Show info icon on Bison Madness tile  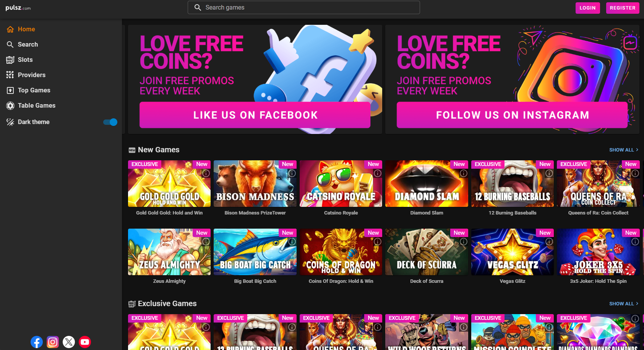coord(292,173)
